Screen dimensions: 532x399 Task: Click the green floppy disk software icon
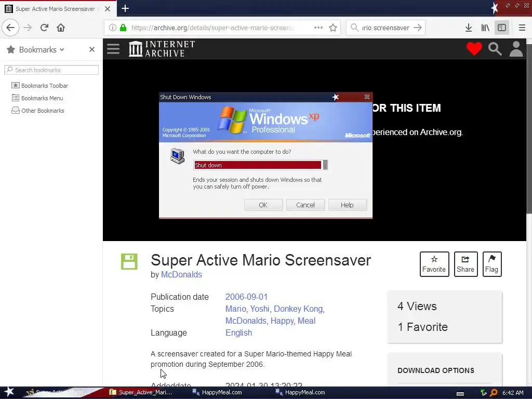tap(129, 262)
